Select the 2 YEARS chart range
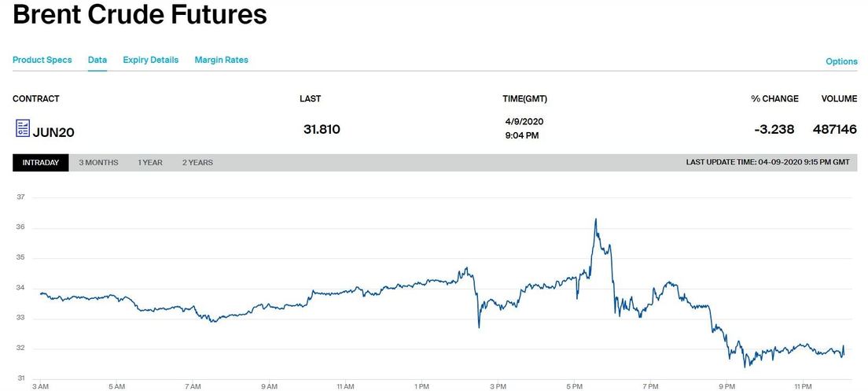868x391 pixels. pos(197,163)
